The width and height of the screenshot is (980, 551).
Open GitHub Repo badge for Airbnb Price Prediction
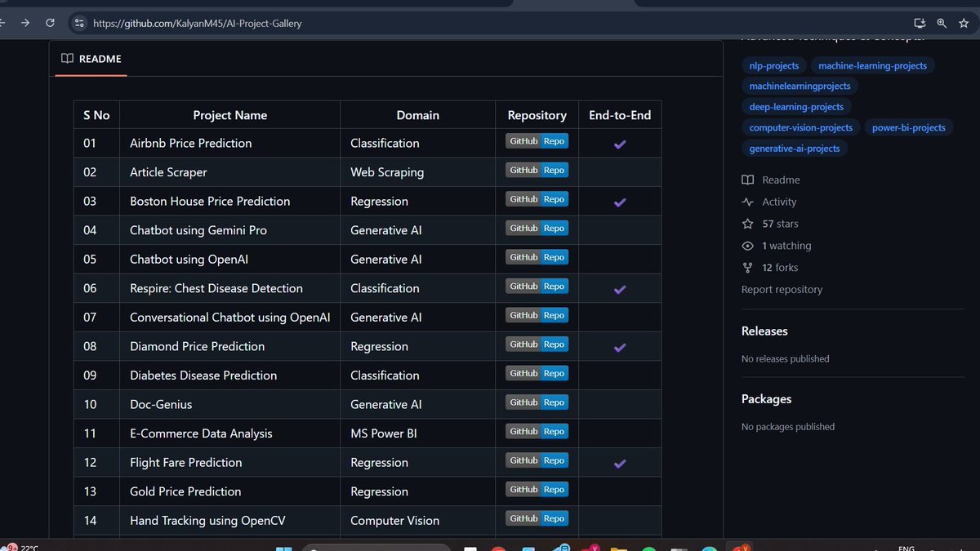(537, 141)
